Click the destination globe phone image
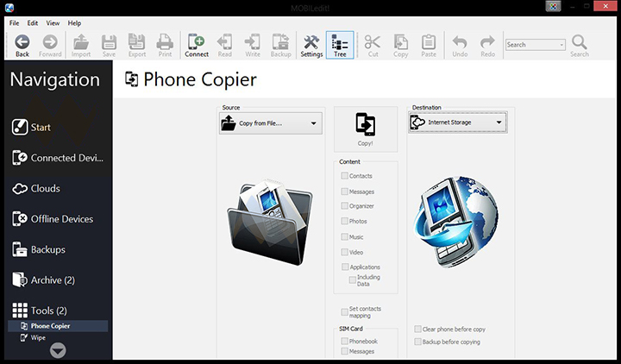 click(x=456, y=222)
